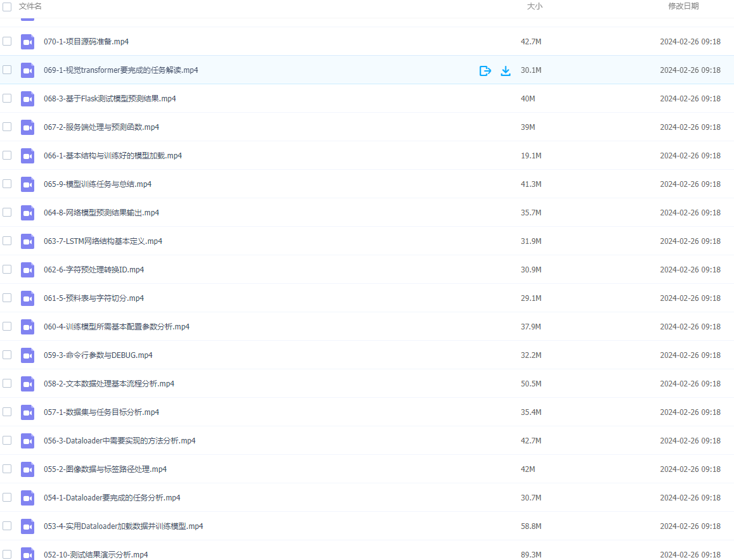Click the video icon for 059-3-命令行参数与DEBUG

tap(27, 355)
